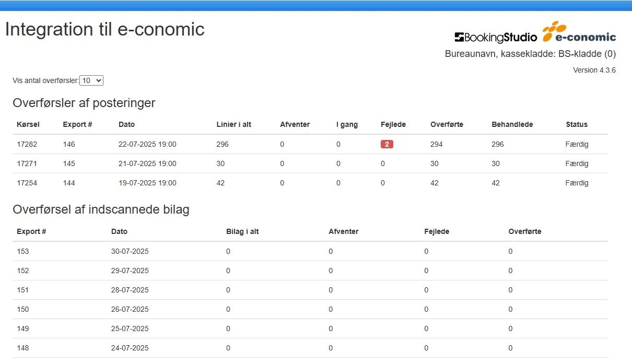
Task: Click the e-conomic logo
Action: (x=579, y=32)
